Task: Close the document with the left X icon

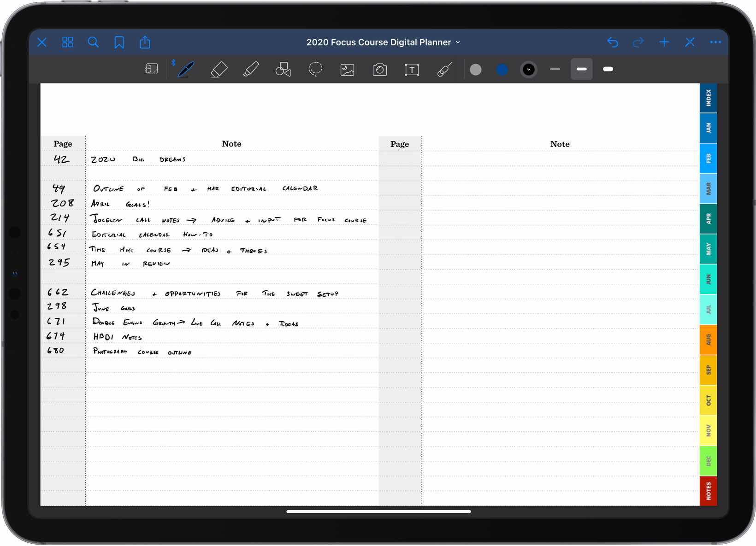Action: coord(42,42)
